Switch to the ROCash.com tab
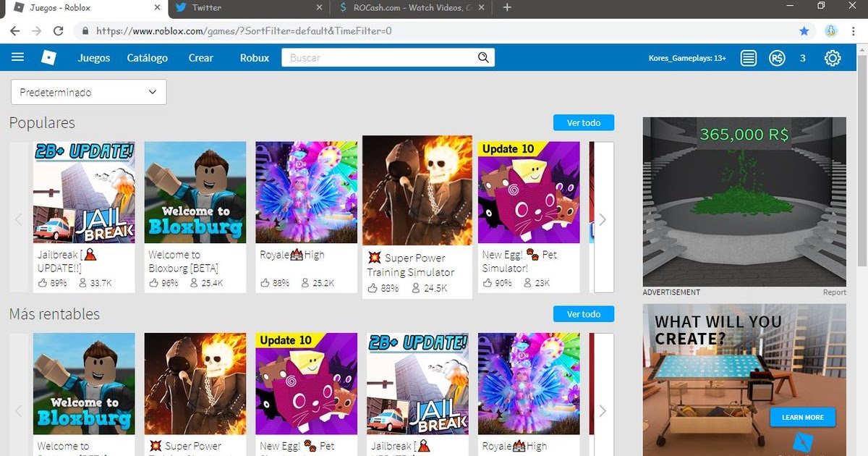Screen dimensions: 868x456 tap(412, 7)
